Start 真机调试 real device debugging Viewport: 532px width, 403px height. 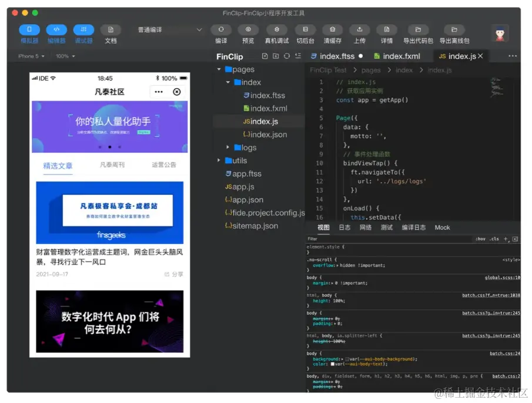click(x=276, y=30)
